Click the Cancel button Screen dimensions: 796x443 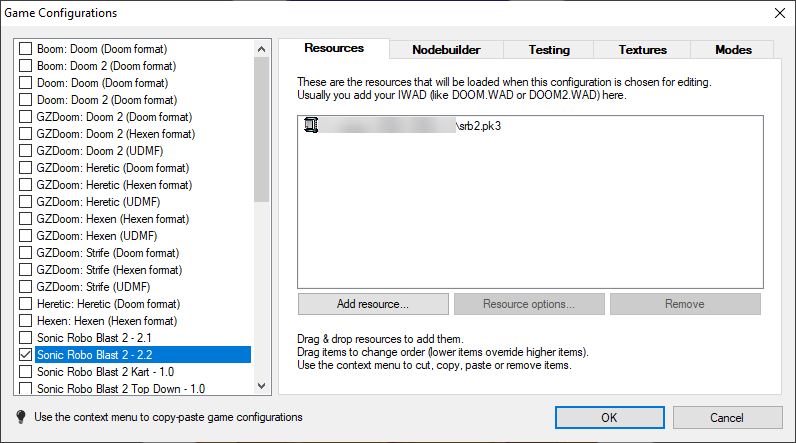click(727, 418)
